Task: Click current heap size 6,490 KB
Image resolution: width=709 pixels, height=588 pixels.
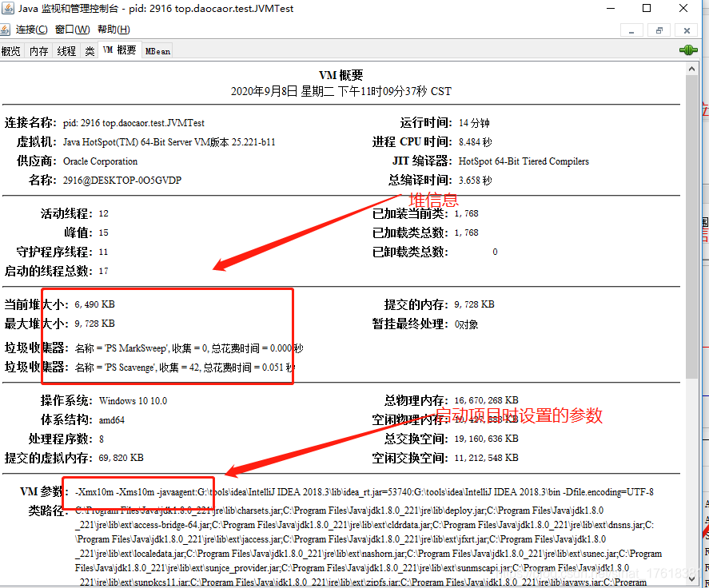Action: [x=94, y=304]
